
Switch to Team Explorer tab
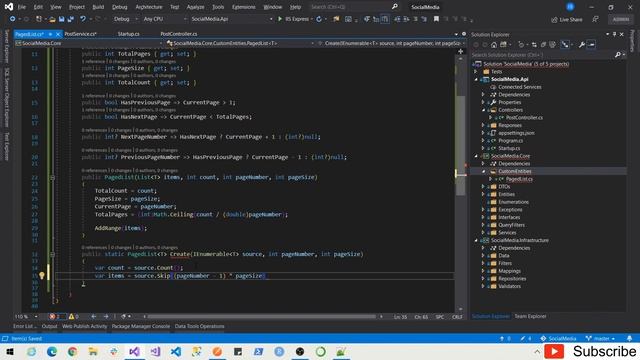(530, 316)
